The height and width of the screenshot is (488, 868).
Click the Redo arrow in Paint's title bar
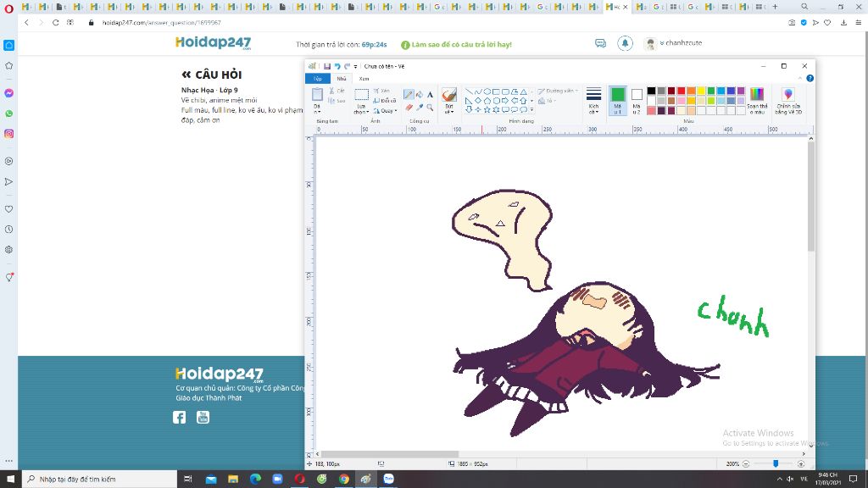tap(347, 66)
